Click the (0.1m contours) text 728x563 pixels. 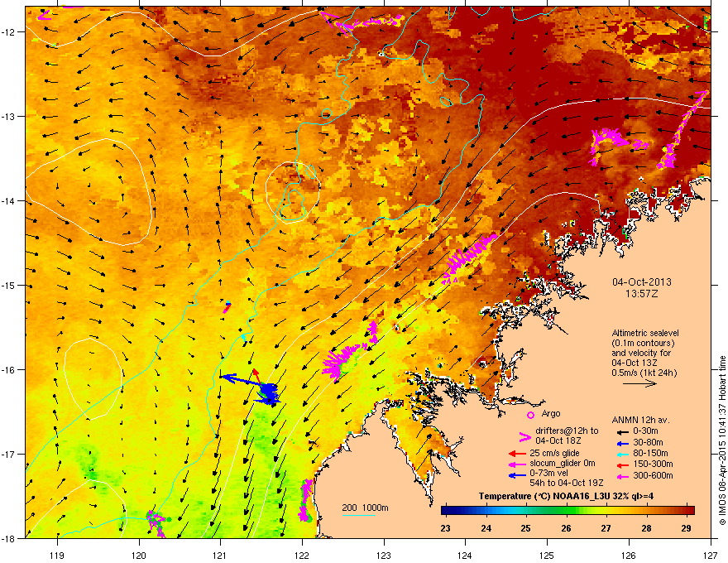(x=643, y=344)
